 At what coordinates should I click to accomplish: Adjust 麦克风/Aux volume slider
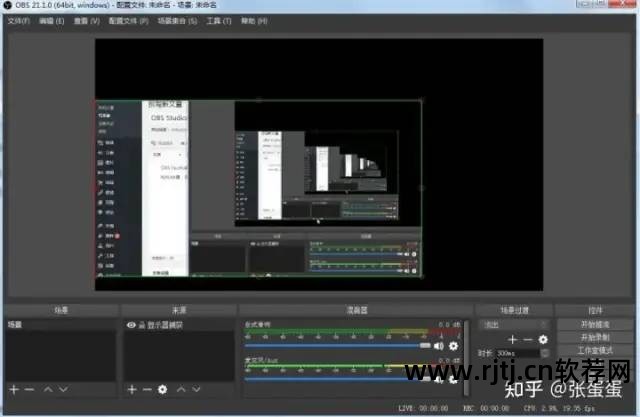(x=338, y=379)
